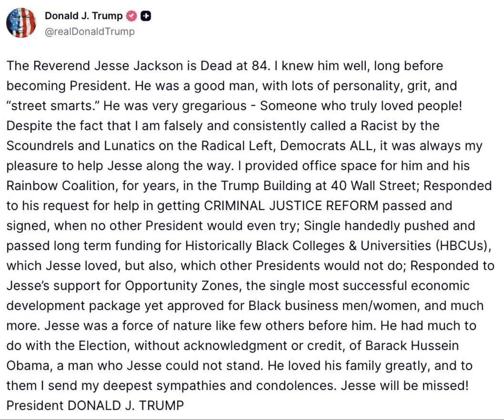The width and height of the screenshot is (504, 420).
Task: Open the @realDonaldTrump handle link
Action: [x=90, y=32]
